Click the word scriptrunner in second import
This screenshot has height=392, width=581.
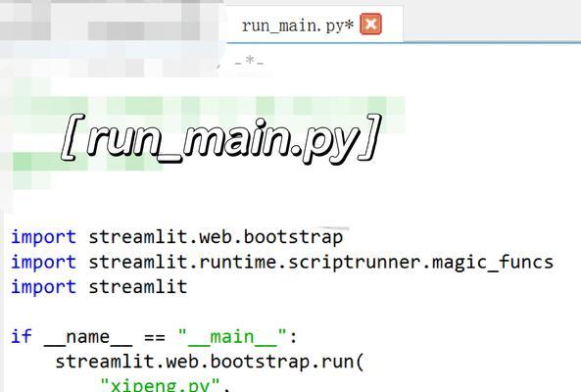(x=355, y=263)
